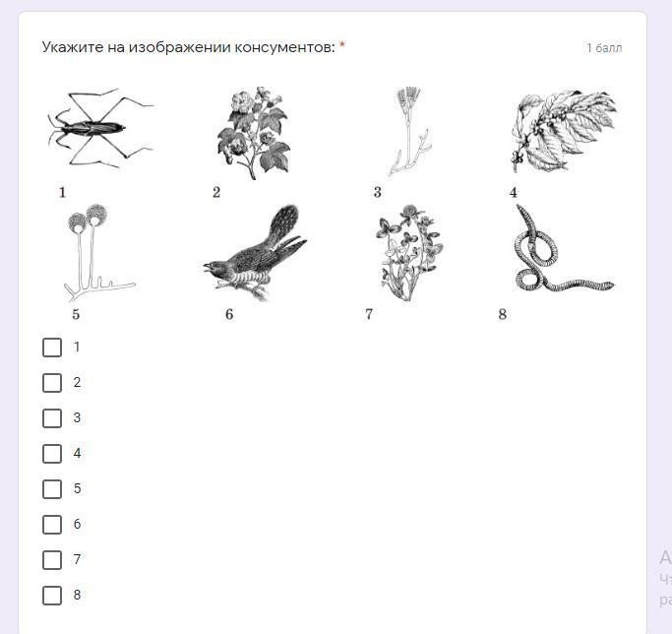Click the coffee branch drawing numbered 4

tap(564, 131)
